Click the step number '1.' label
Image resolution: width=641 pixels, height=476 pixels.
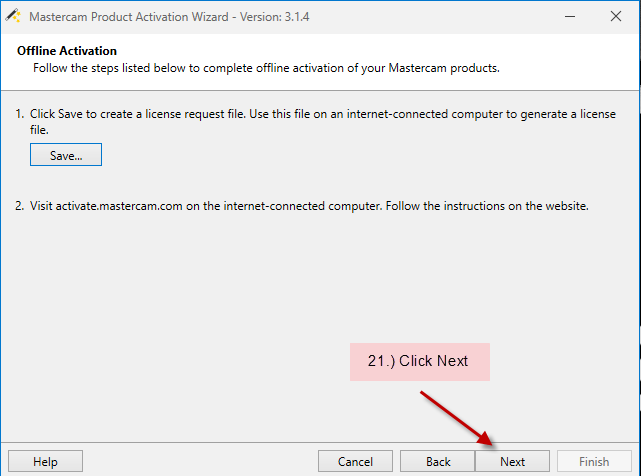[20, 114]
